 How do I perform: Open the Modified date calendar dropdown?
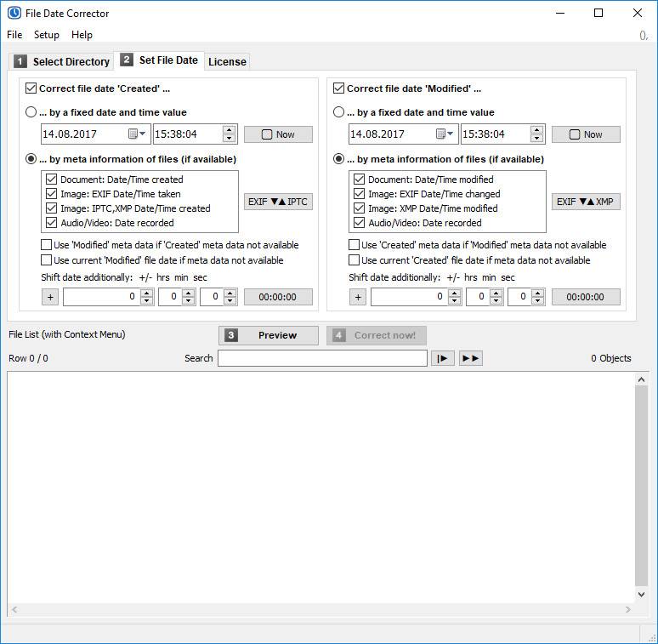(x=445, y=134)
